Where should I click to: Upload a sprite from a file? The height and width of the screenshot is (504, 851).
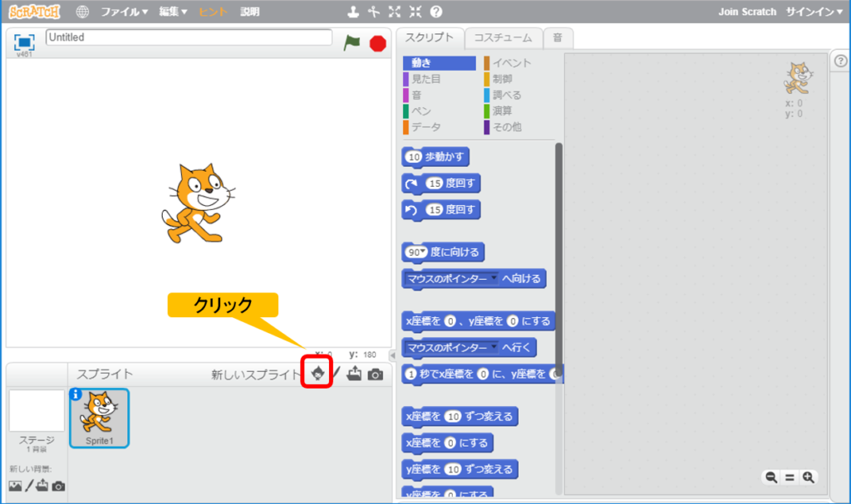pyautogui.click(x=354, y=374)
